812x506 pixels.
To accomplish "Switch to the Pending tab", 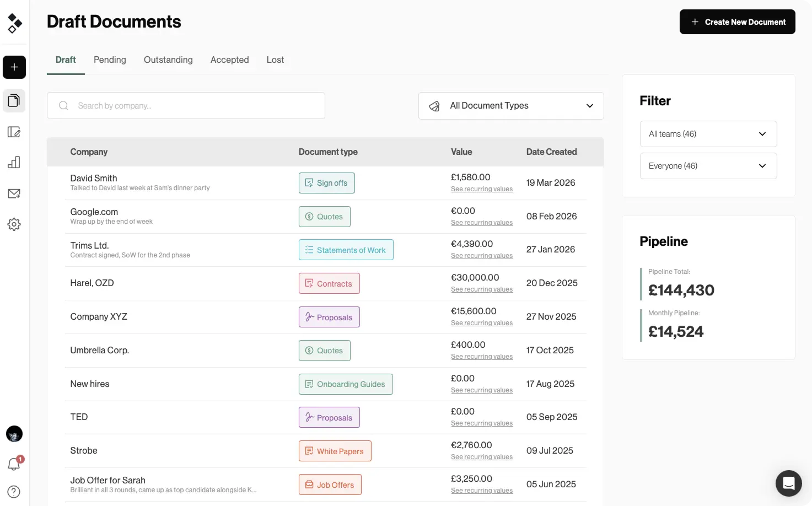I will click(110, 60).
